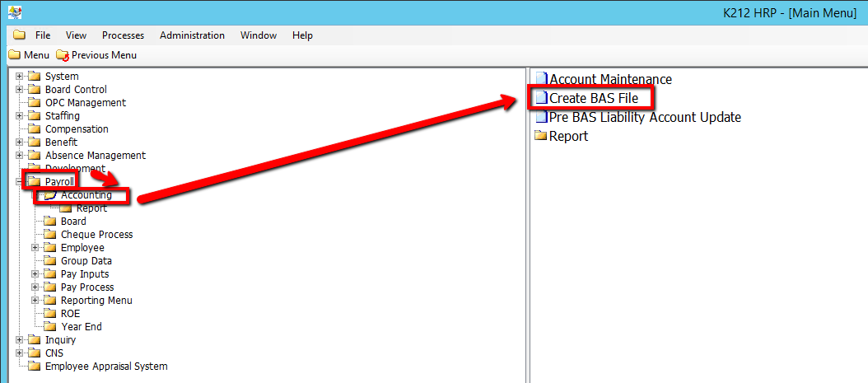Open the Administration menu
The image size is (868, 383).
pos(192,35)
